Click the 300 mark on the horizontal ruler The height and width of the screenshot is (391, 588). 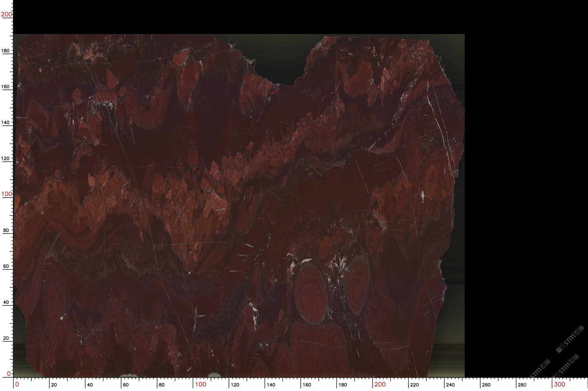click(559, 384)
